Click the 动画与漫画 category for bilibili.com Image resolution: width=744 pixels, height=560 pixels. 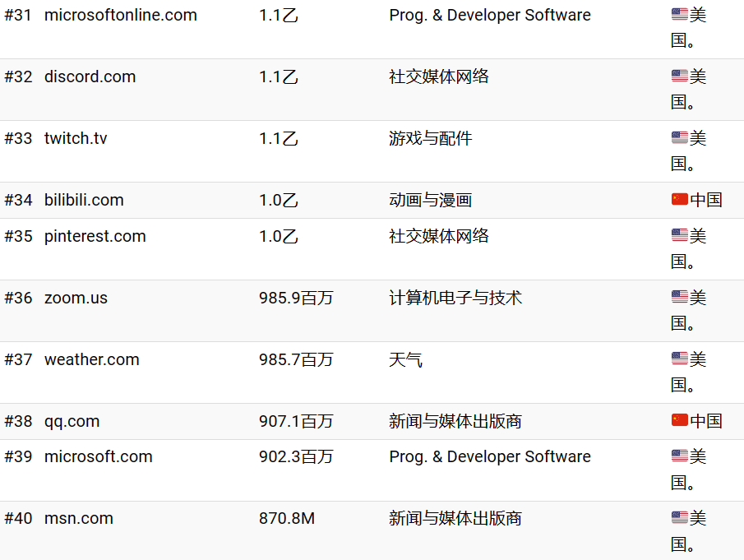[430, 200]
